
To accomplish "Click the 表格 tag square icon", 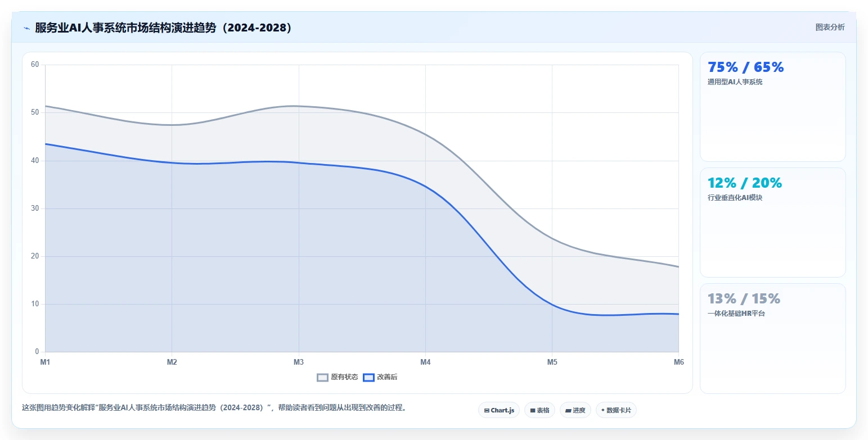I will pos(533,411).
